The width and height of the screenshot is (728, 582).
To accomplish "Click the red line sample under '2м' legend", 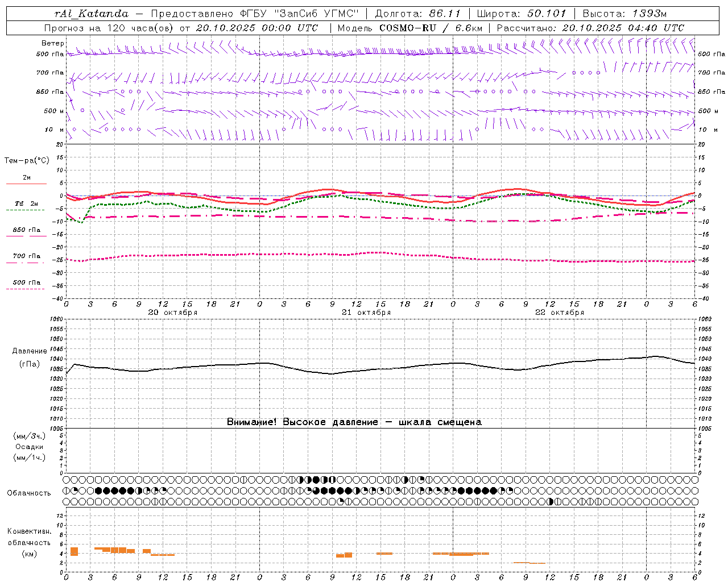I will [26, 184].
